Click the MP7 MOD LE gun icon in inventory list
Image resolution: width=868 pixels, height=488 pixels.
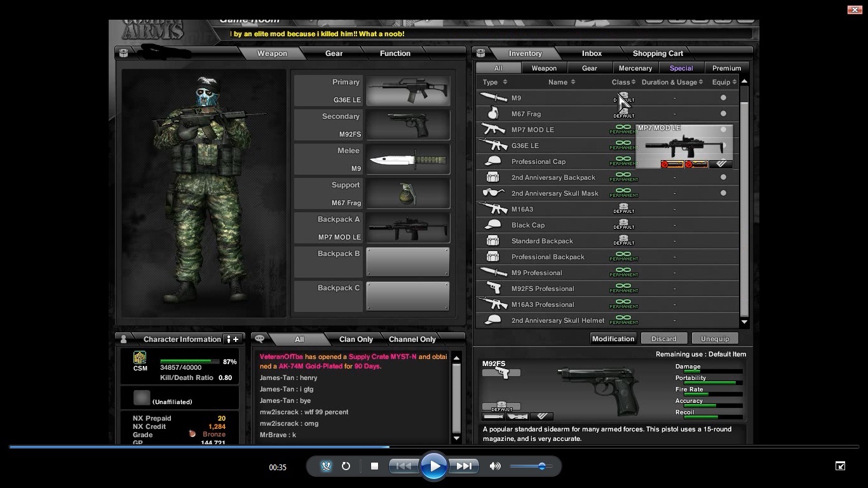point(494,130)
